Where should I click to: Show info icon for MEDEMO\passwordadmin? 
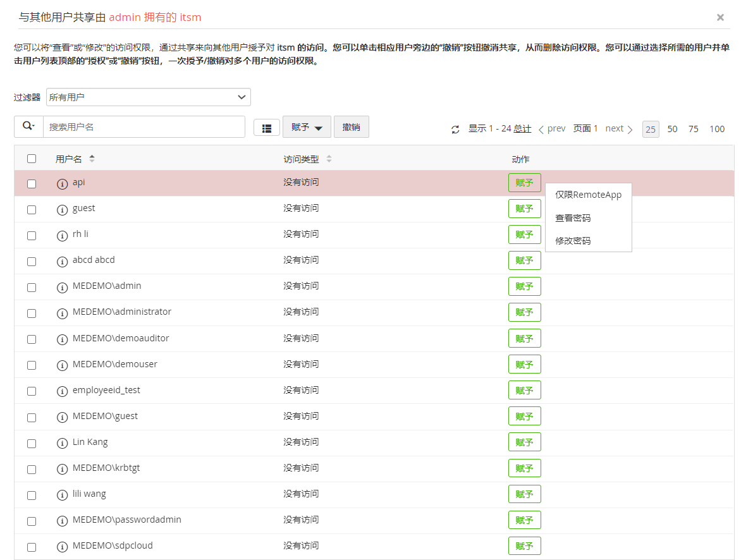62,521
